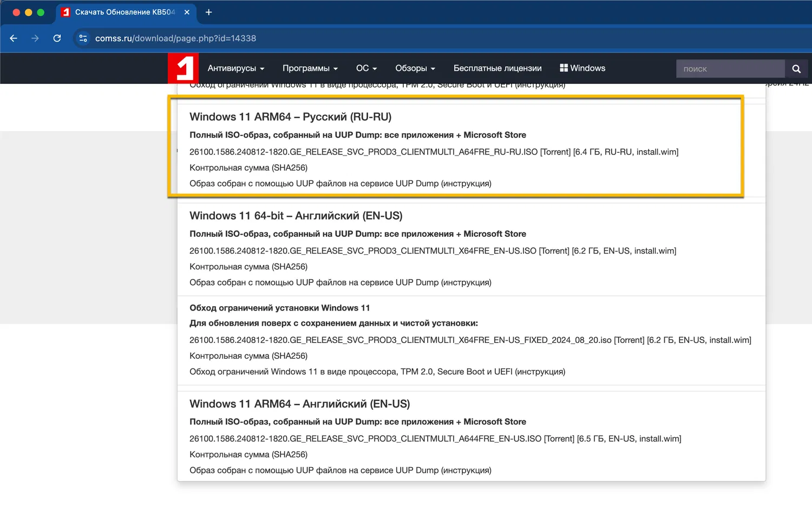Click "Полный ISO-образ" line under ARM64 Английский
Image resolution: width=812 pixels, height=505 pixels.
pyautogui.click(x=358, y=422)
